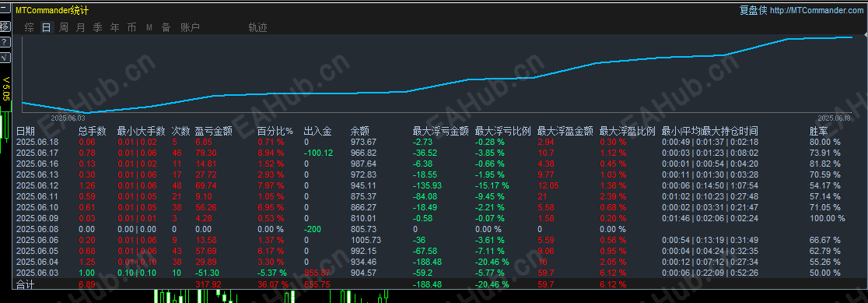Image resolution: width=868 pixels, height=303 pixels.
Task: Click the 最小|大手数 column header
Action: point(141,132)
